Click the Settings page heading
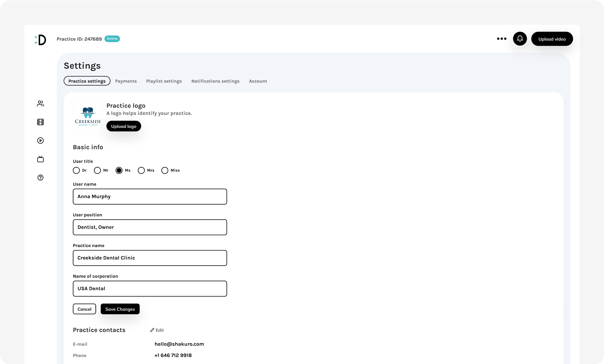Screen dimensions: 604x364 [x=82, y=66]
